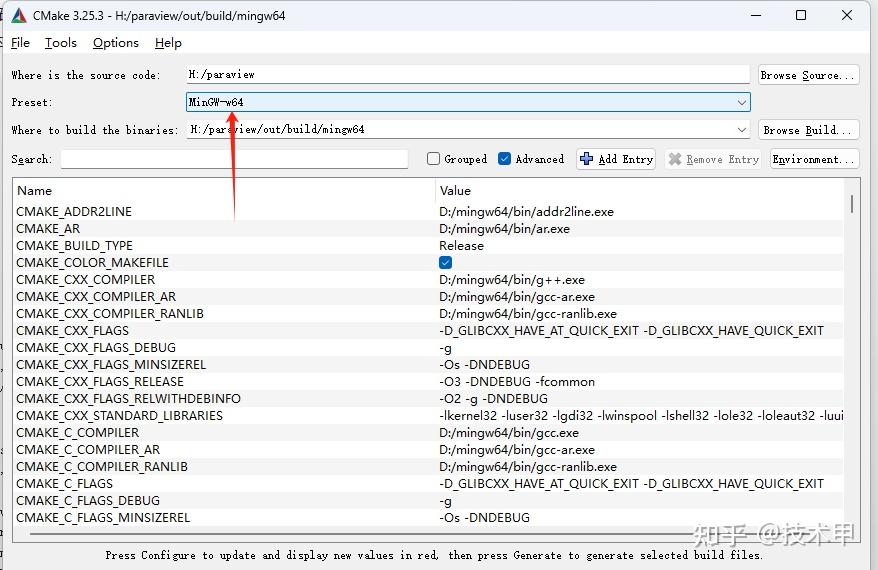Select the CMAKE_CXX_FLAGS_MINSIZEREL entry

[x=111, y=365]
